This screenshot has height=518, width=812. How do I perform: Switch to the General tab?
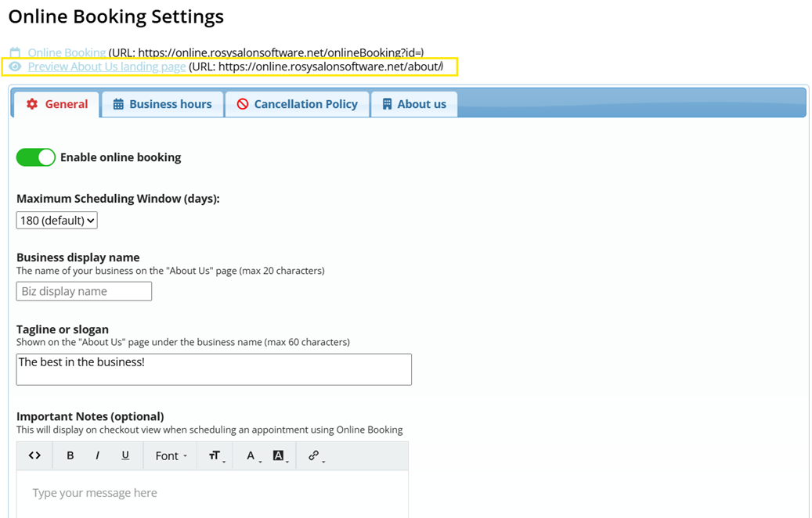tap(56, 104)
